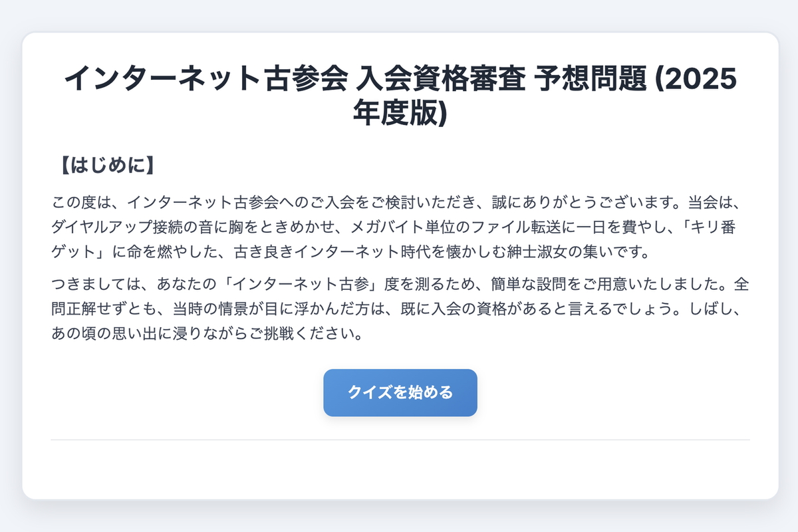Start the quiz by clicking クイズを始める
Image resolution: width=798 pixels, height=532 pixels.
pos(400,392)
